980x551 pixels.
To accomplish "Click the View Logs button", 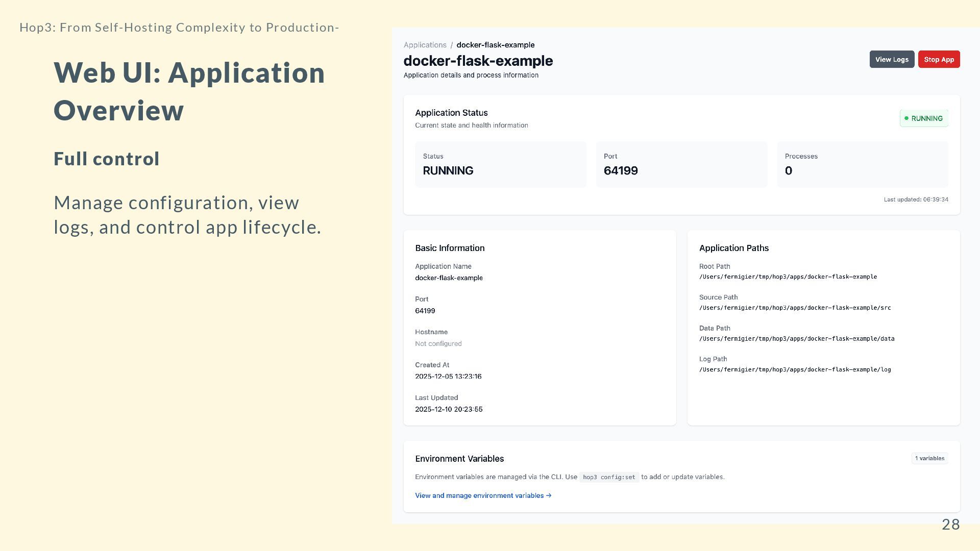I will click(891, 60).
